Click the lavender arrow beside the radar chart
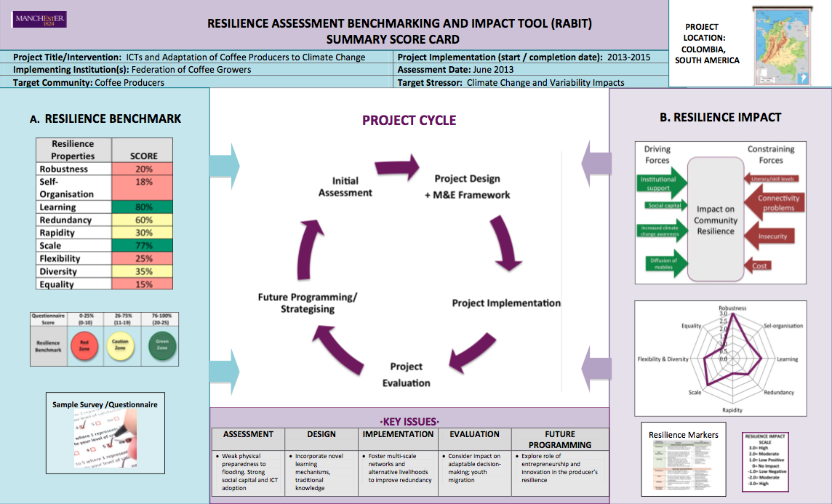 coord(596,369)
